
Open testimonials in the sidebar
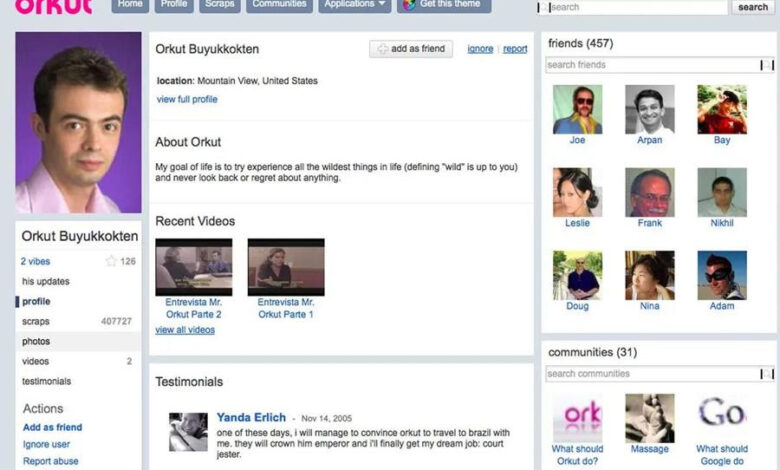click(x=47, y=381)
